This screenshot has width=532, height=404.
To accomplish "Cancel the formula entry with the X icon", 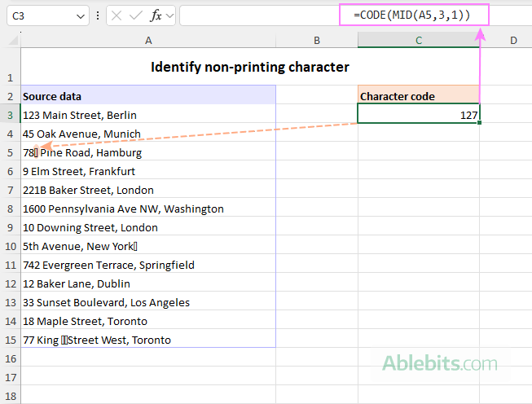I will point(117,15).
